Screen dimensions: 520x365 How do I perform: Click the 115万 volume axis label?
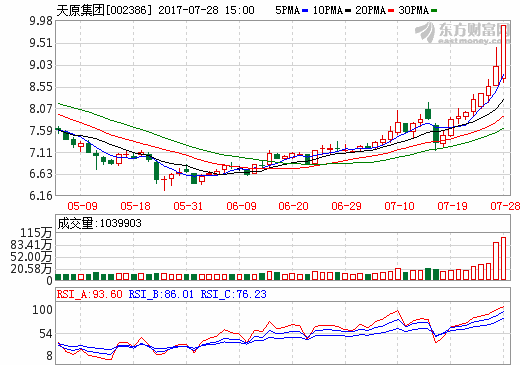click(x=36, y=233)
